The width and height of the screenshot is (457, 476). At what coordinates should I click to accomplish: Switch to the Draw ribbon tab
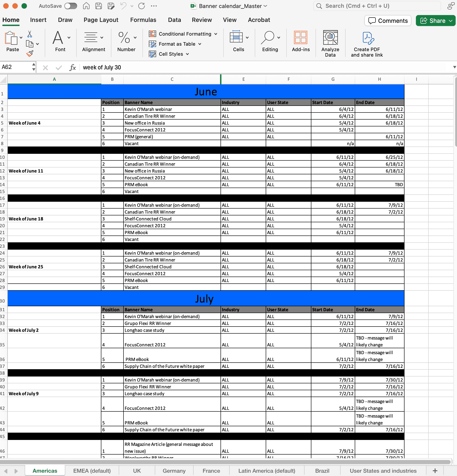pyautogui.click(x=65, y=20)
